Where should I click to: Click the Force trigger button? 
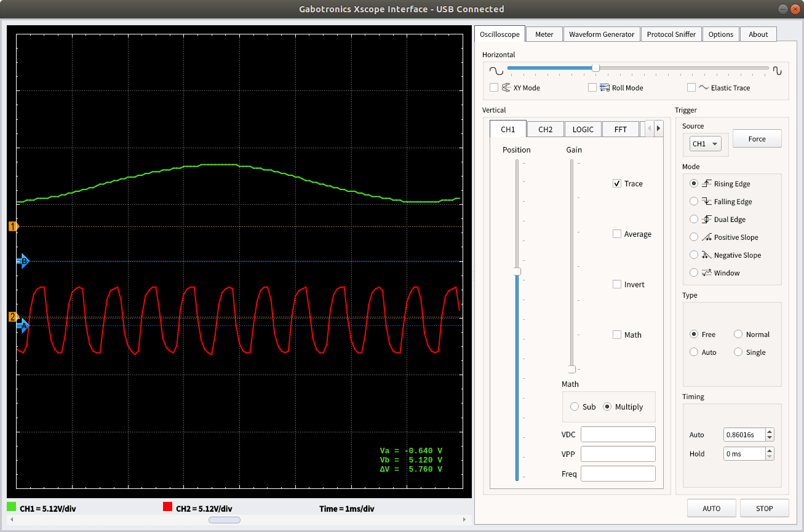pyautogui.click(x=757, y=139)
